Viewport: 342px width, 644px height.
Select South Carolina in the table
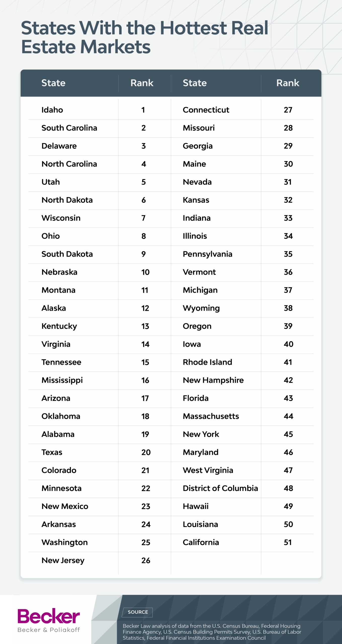[69, 128]
